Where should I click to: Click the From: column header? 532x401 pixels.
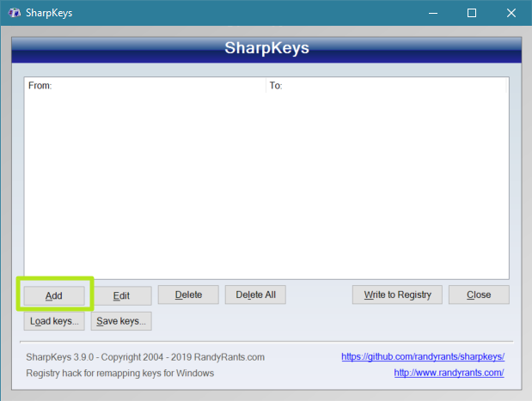tap(145, 85)
